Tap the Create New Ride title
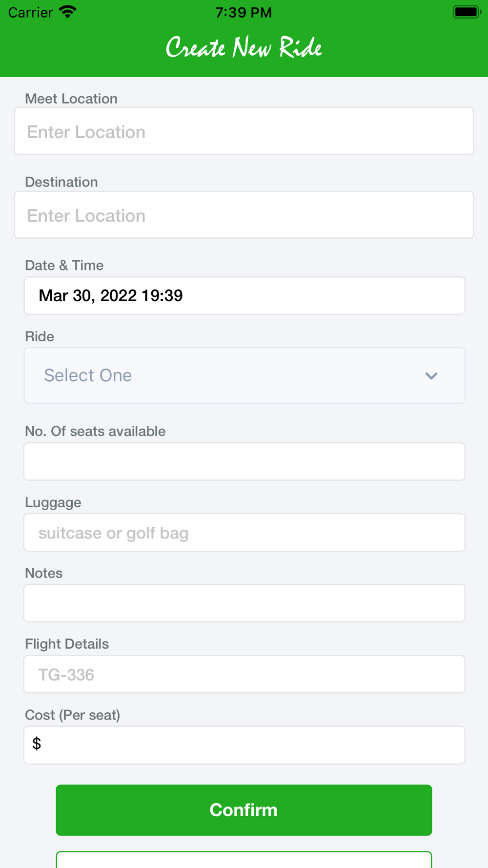Screen dimensions: 488x868 pyautogui.click(x=244, y=48)
